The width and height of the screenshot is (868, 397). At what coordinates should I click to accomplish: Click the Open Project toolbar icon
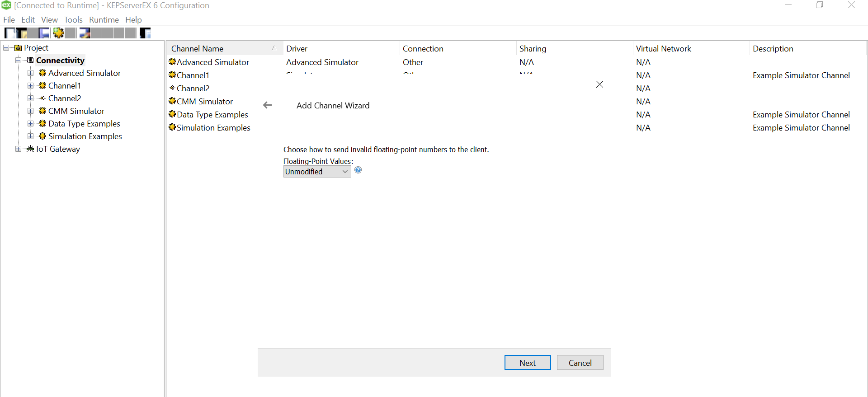click(21, 33)
